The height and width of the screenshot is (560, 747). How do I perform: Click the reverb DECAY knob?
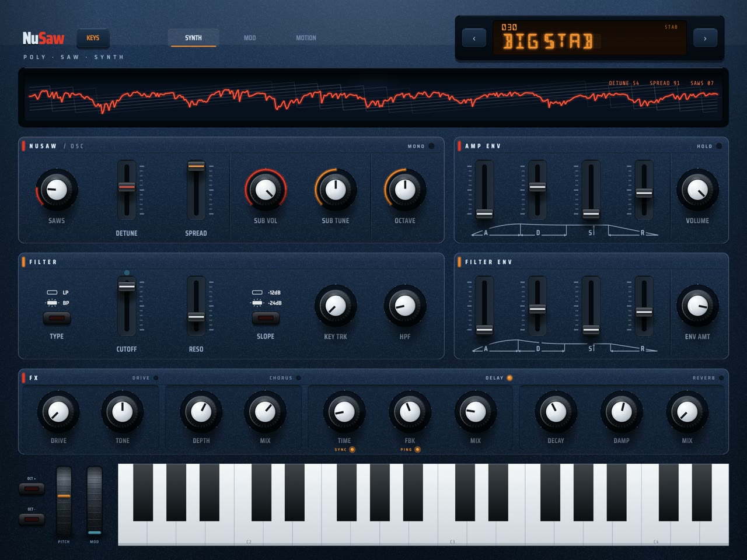(556, 412)
